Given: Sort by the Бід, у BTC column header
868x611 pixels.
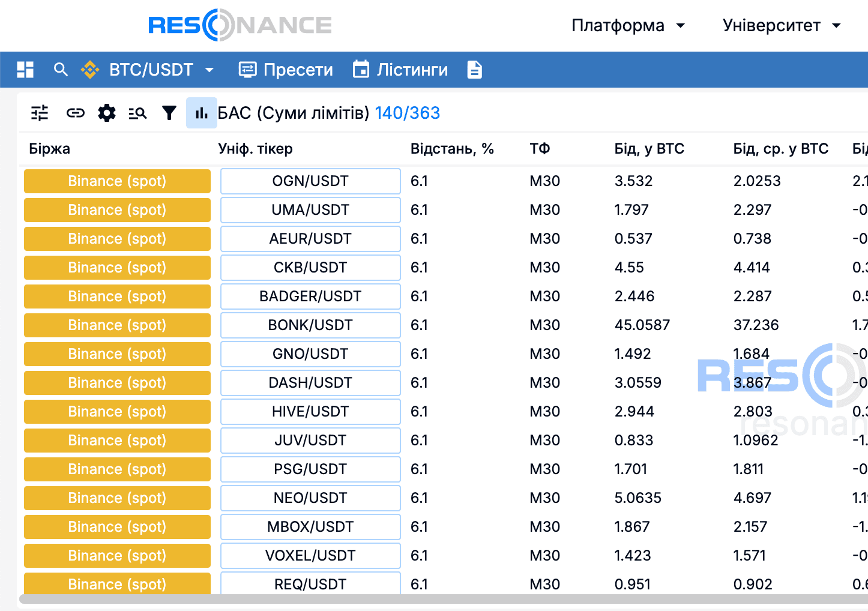Looking at the screenshot, I should pyautogui.click(x=649, y=149).
